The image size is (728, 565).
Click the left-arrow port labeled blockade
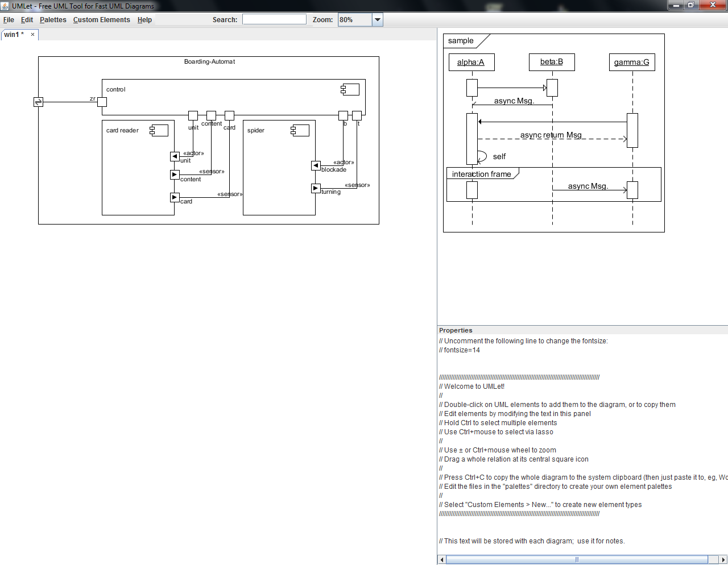coord(316,165)
